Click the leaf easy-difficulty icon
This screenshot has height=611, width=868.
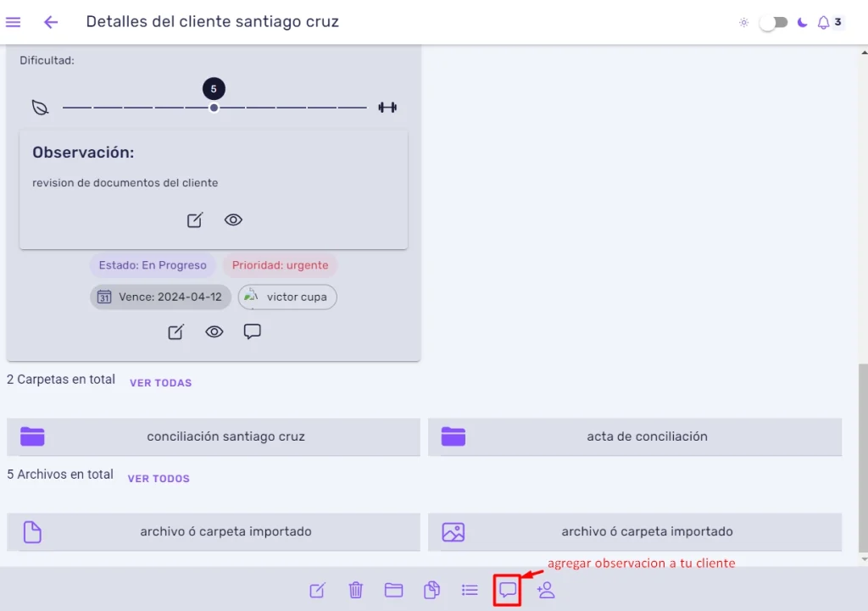point(41,108)
